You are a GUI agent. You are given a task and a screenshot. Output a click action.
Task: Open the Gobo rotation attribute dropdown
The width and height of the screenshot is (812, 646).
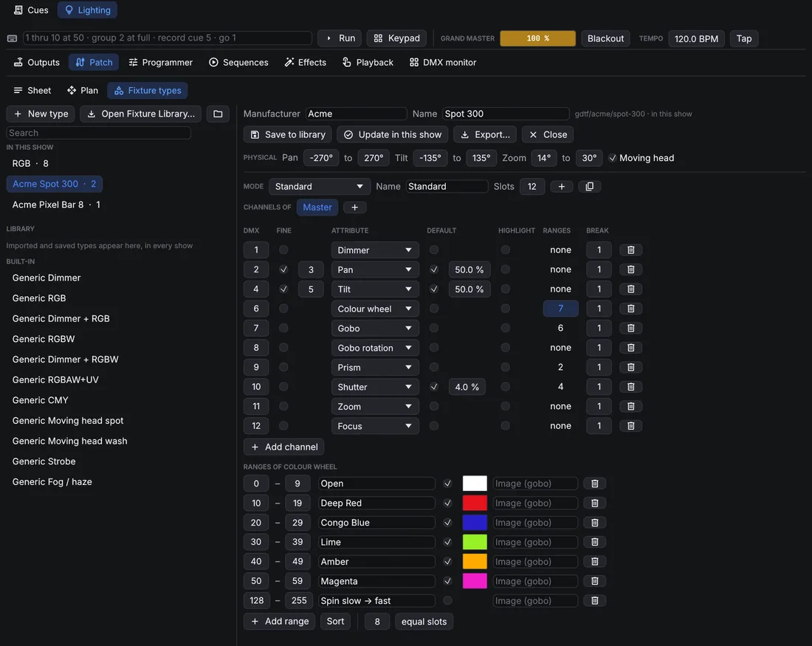[x=375, y=348]
